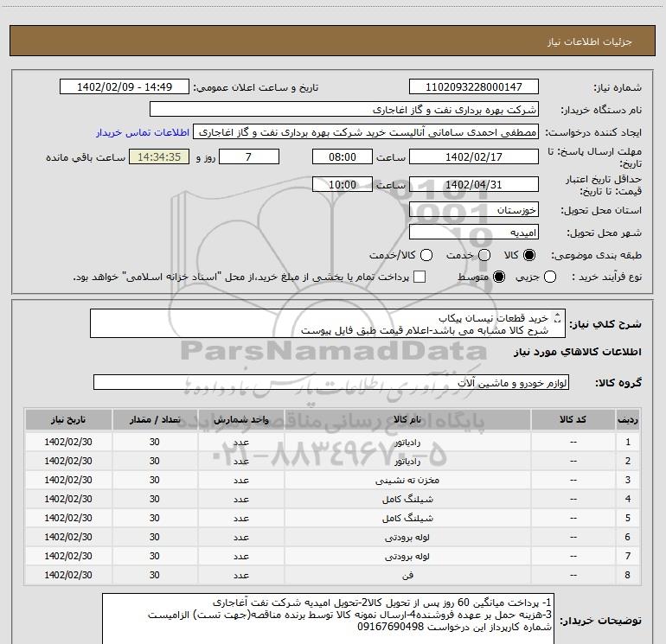Screen dimensions: 666x644
Task: Click the quantity 30 in row 7
Action: 155,556
